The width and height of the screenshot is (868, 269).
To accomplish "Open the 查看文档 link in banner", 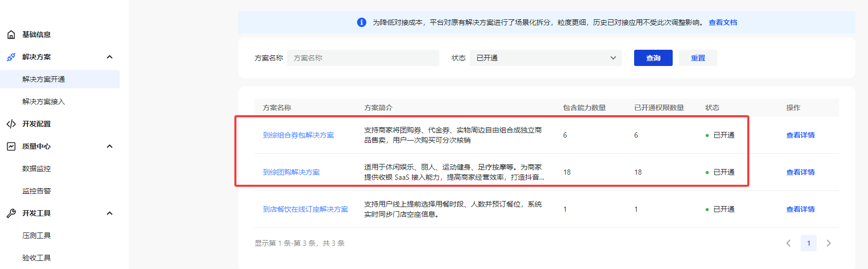I will [722, 22].
